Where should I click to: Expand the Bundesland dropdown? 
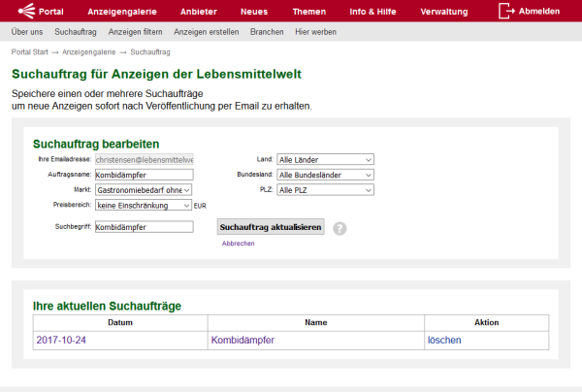click(325, 175)
